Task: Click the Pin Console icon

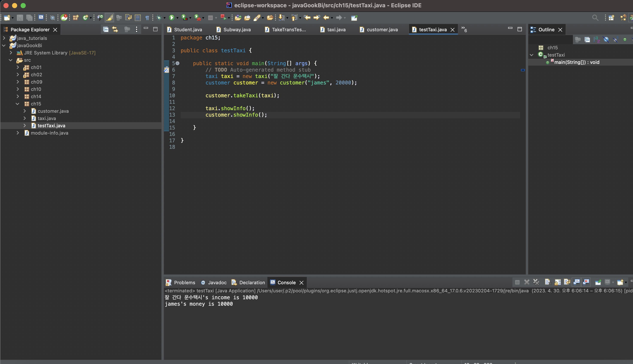Action: [x=598, y=282]
